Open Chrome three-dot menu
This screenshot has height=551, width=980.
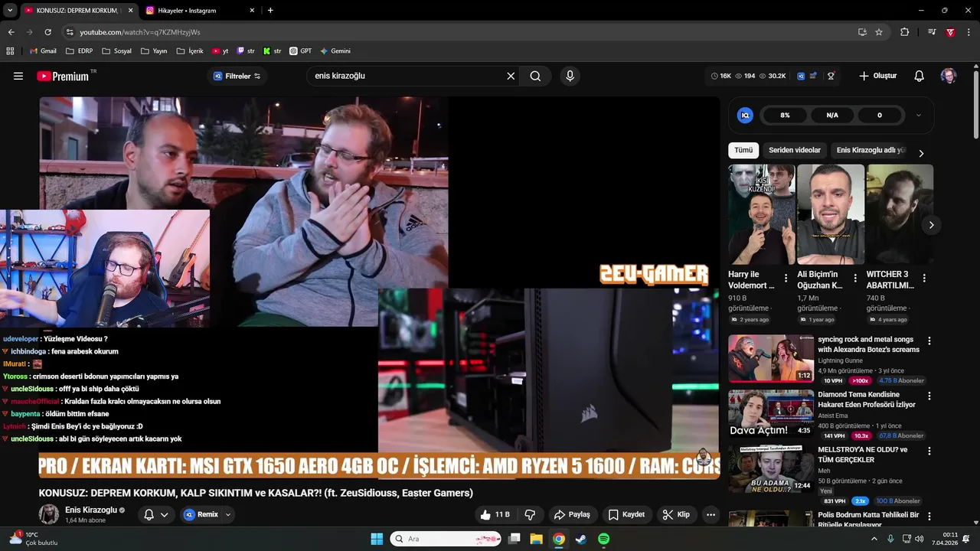(969, 32)
